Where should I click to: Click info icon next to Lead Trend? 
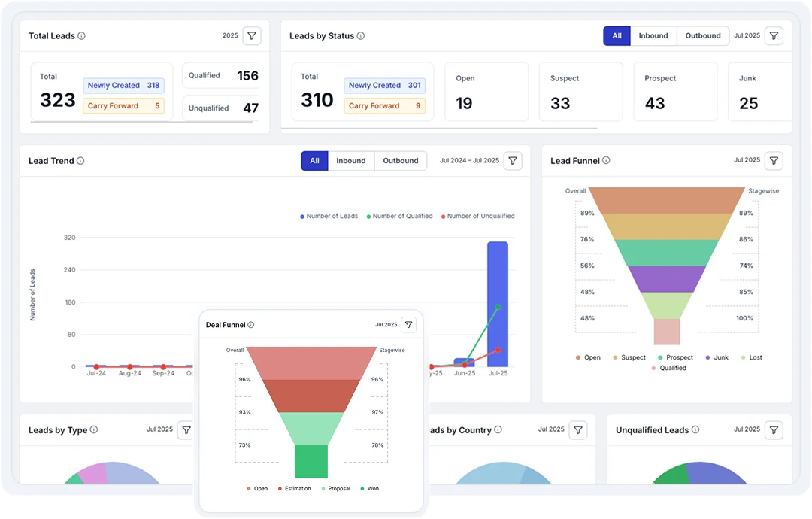(x=80, y=160)
